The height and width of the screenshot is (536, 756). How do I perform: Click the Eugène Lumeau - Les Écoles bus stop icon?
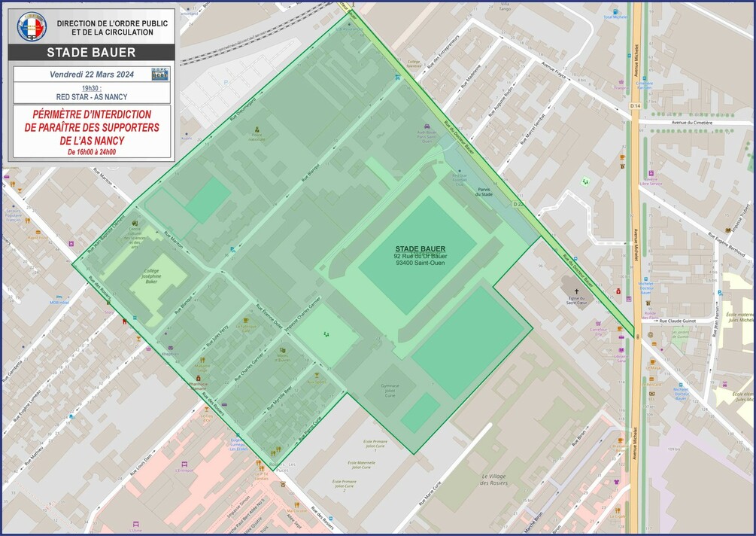pyautogui.click(x=238, y=434)
